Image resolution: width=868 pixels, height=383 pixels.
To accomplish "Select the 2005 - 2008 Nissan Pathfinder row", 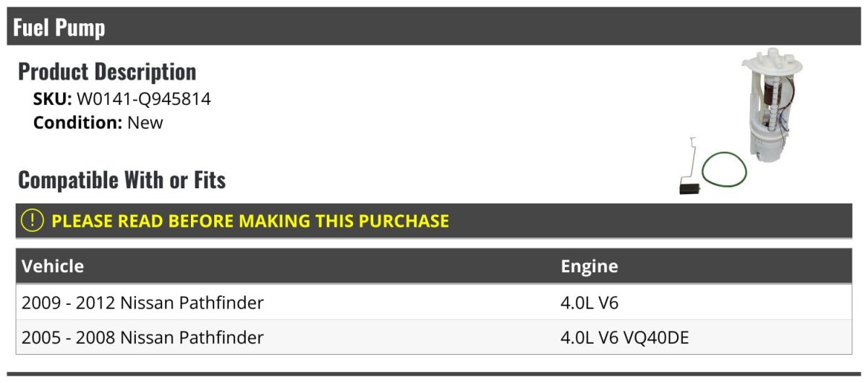I will [142, 337].
